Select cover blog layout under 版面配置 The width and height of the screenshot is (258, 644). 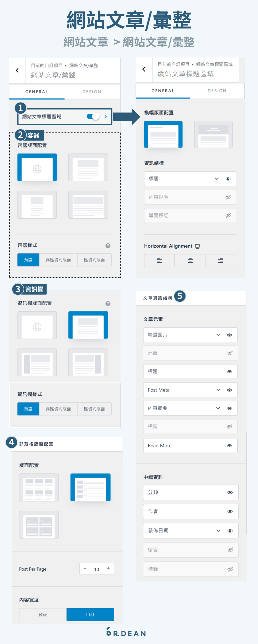[39, 525]
